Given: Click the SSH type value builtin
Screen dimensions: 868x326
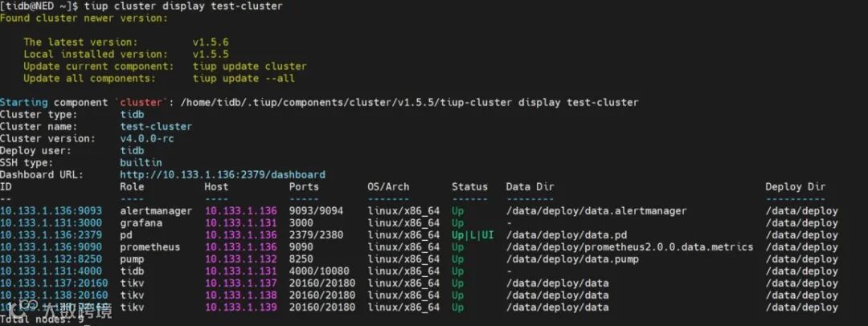Looking at the screenshot, I should 141,163.
